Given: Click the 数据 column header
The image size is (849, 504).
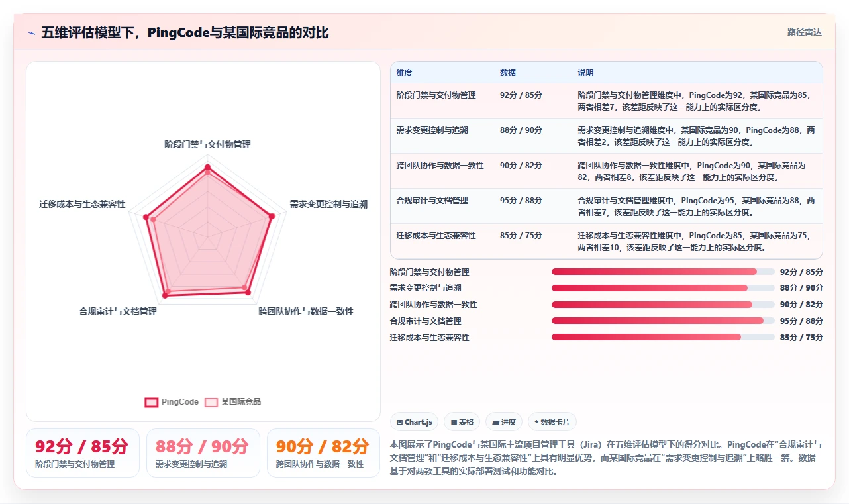Looking at the screenshot, I should click(508, 73).
